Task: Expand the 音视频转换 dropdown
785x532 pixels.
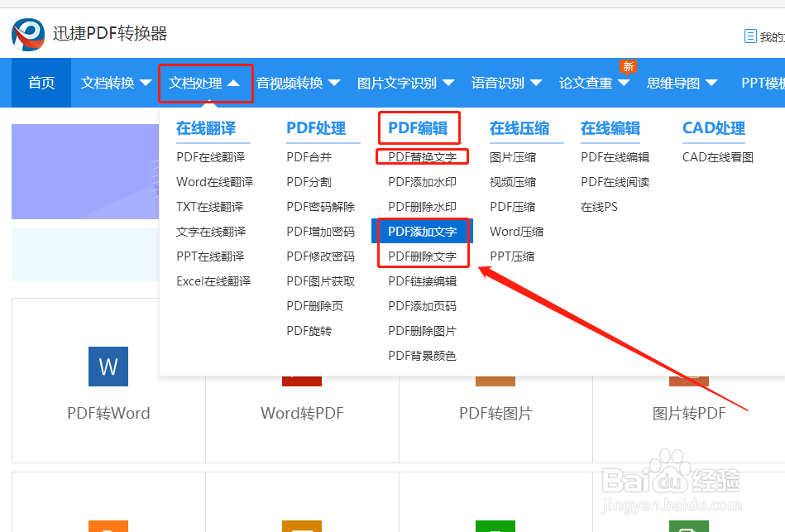Action: (x=299, y=83)
